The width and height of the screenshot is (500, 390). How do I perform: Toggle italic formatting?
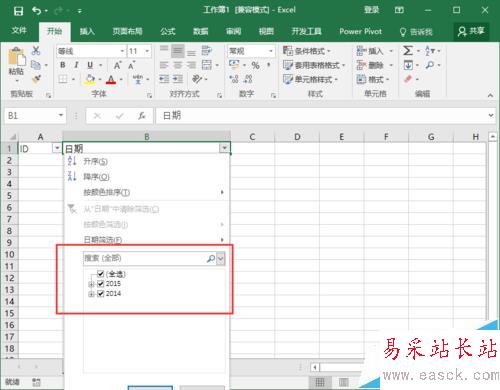(x=76, y=65)
